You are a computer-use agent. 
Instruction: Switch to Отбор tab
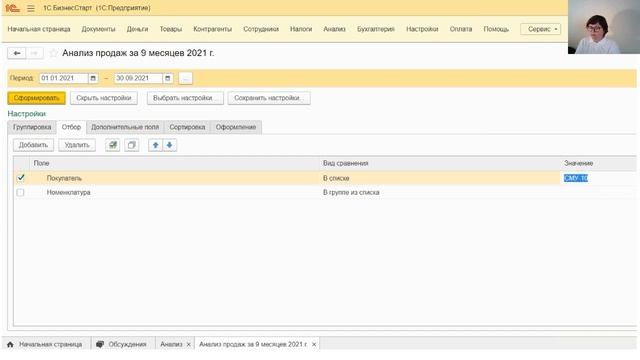tap(71, 127)
